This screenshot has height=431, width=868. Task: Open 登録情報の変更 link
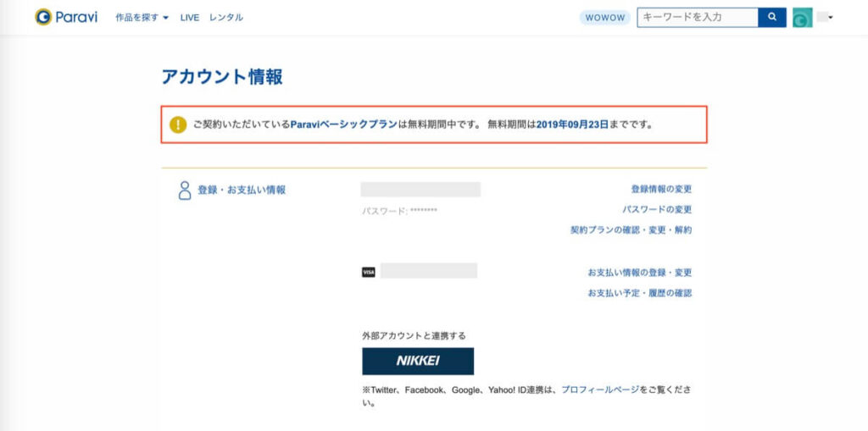[661, 189]
